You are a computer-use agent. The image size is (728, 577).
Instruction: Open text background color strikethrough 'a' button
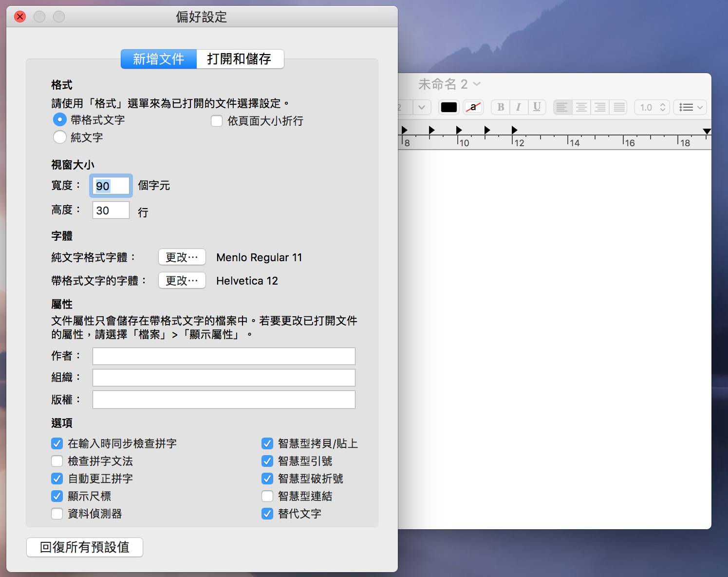473,107
